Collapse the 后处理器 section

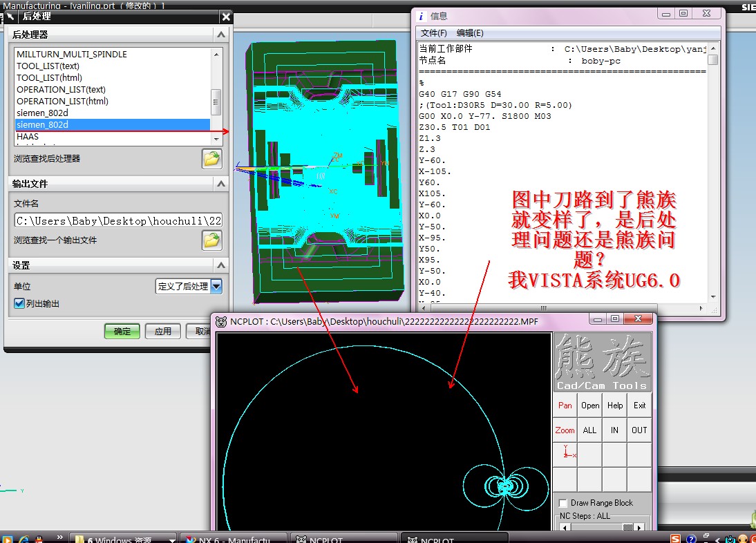[221, 35]
